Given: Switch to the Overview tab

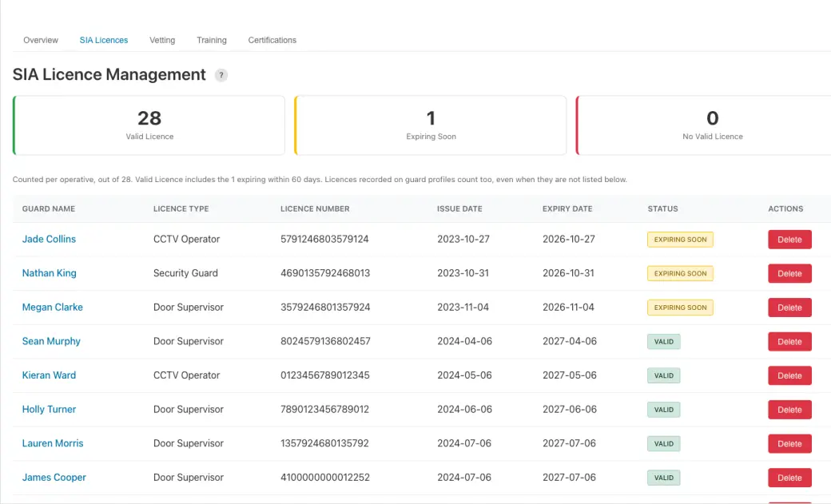Looking at the screenshot, I should click(x=41, y=40).
